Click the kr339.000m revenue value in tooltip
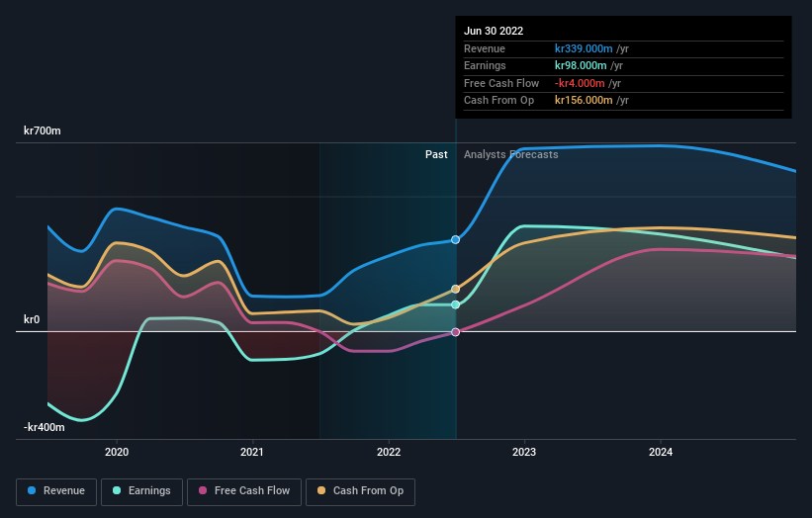812x518 pixels. tap(584, 48)
